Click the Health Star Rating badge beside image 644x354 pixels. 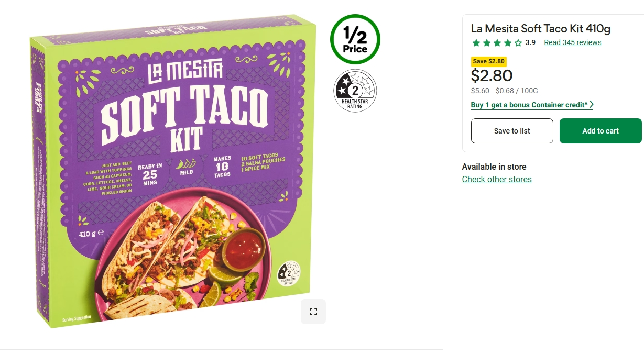(355, 91)
